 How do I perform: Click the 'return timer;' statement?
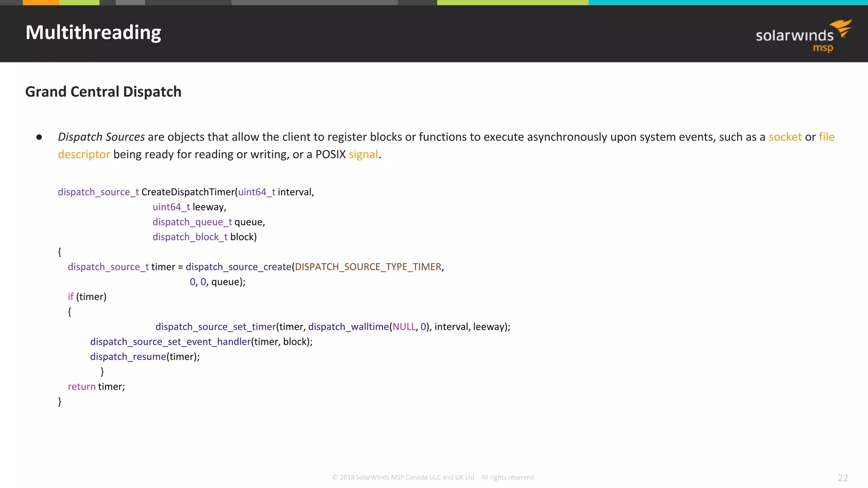coord(96,386)
